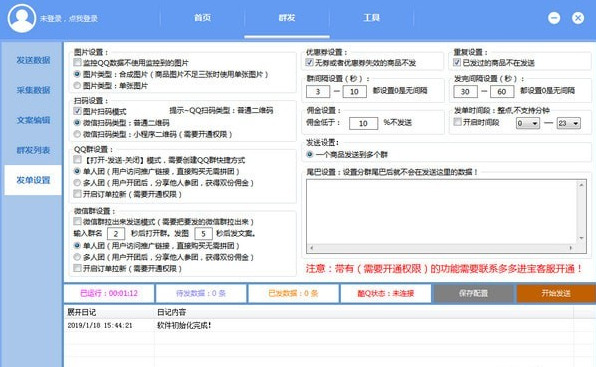Viewport: 596px width, 367px height.
Task: Click the round close icon in the header
Action: 578,18
